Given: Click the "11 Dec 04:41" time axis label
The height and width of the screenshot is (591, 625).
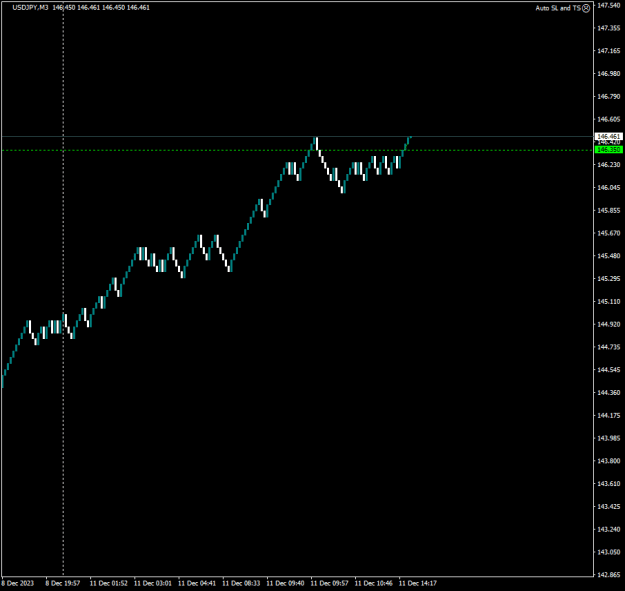Looking at the screenshot, I should 197,583.
